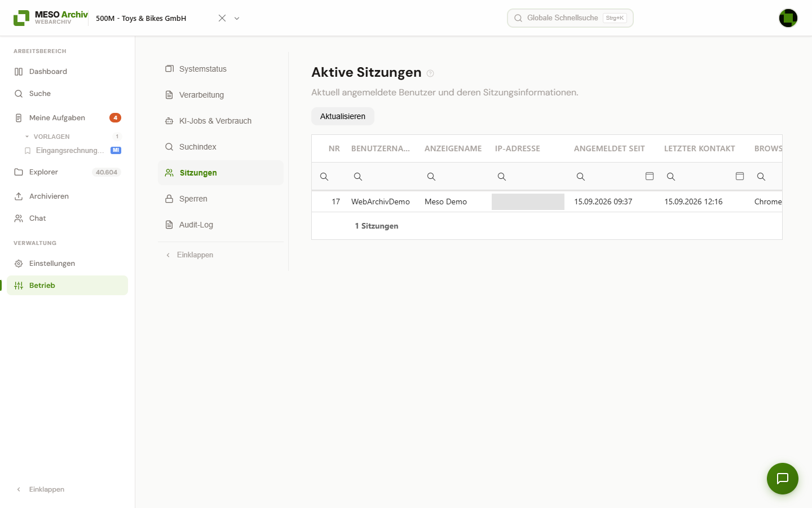Select the Sitzungen submenu item
This screenshot has height=508, width=812.
(220, 173)
